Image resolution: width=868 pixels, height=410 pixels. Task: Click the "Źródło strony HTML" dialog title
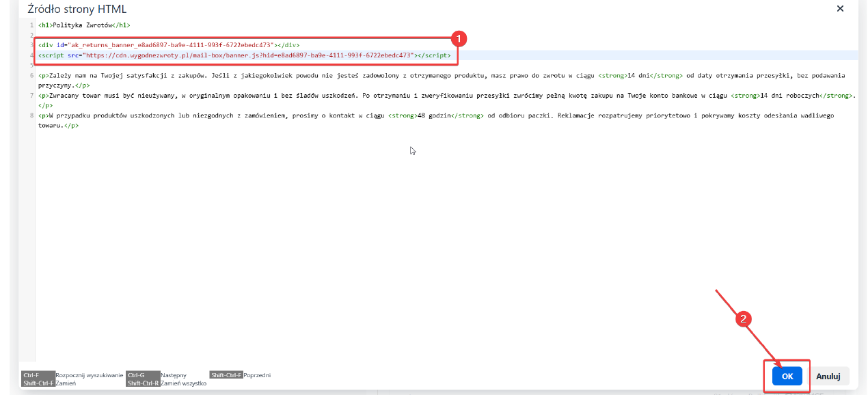77,10
